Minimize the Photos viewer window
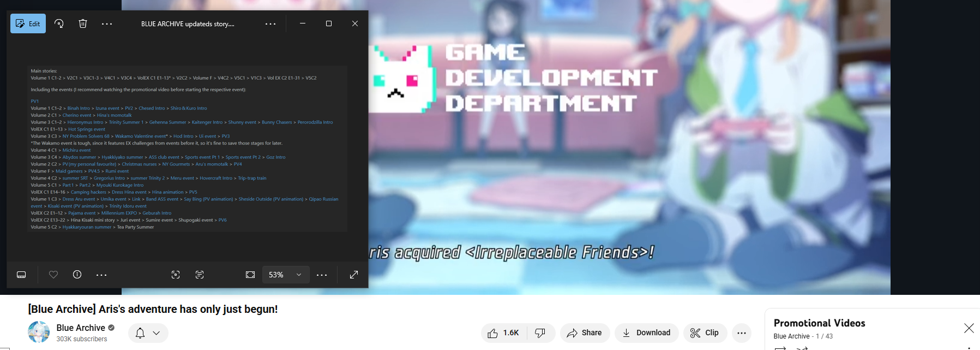The image size is (980, 350). 303,23
